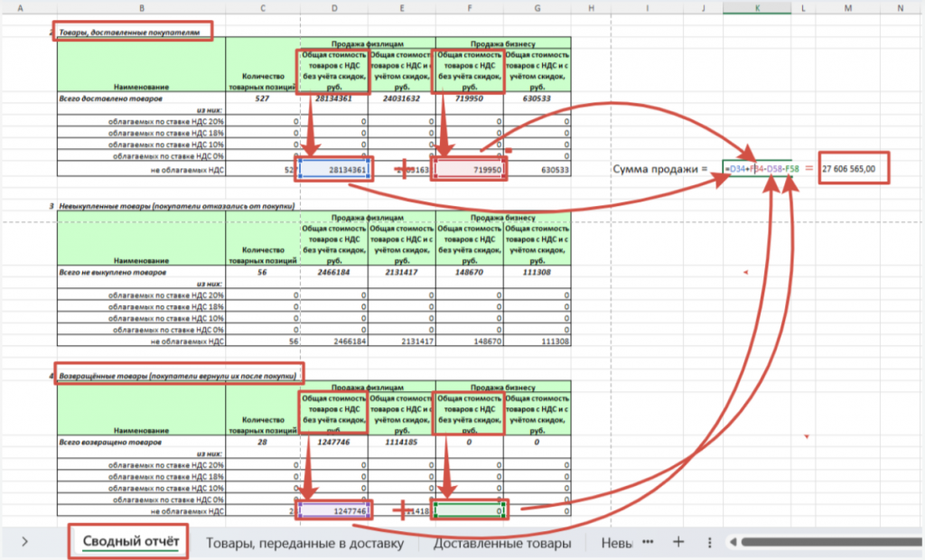Image resolution: width=925 pixels, height=560 pixels.
Task: Click the horizontal scrollbar left arrow
Action: [x=734, y=542]
